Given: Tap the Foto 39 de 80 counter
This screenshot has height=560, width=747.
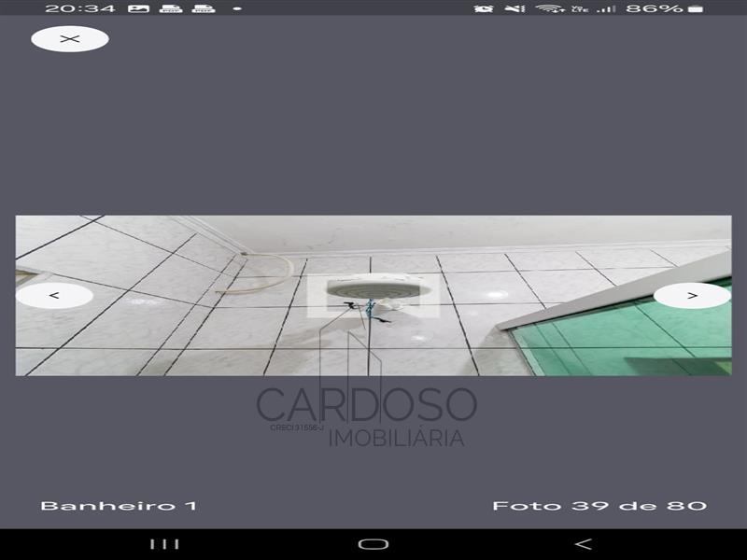Looking at the screenshot, I should point(599,506).
